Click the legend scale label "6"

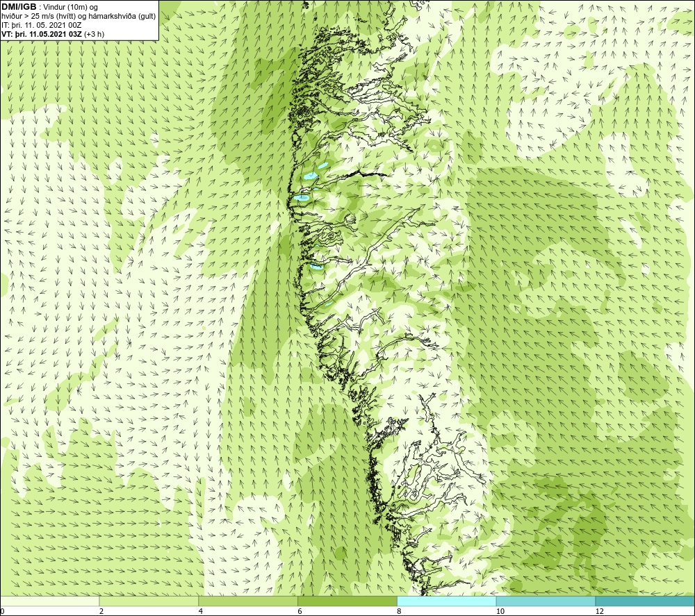pyautogui.click(x=300, y=611)
